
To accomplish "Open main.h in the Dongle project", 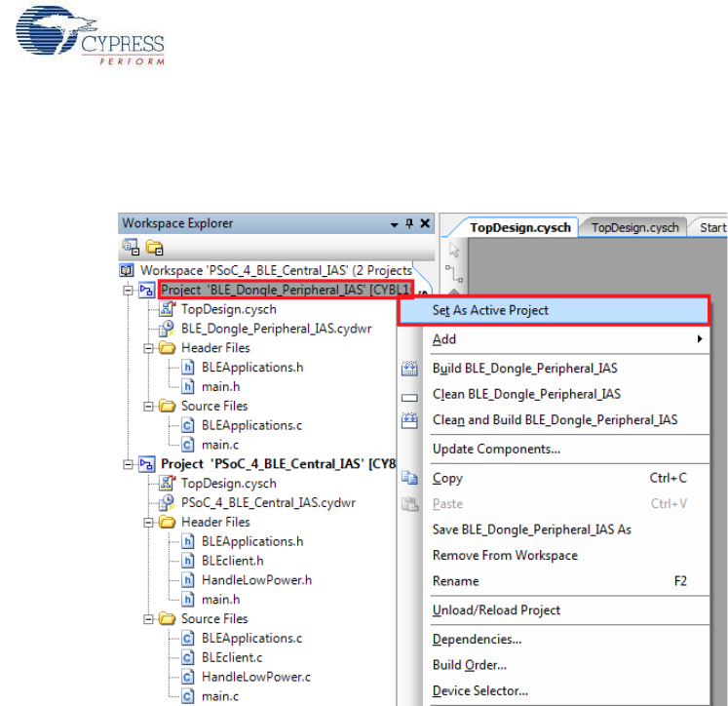I will coord(220,387).
